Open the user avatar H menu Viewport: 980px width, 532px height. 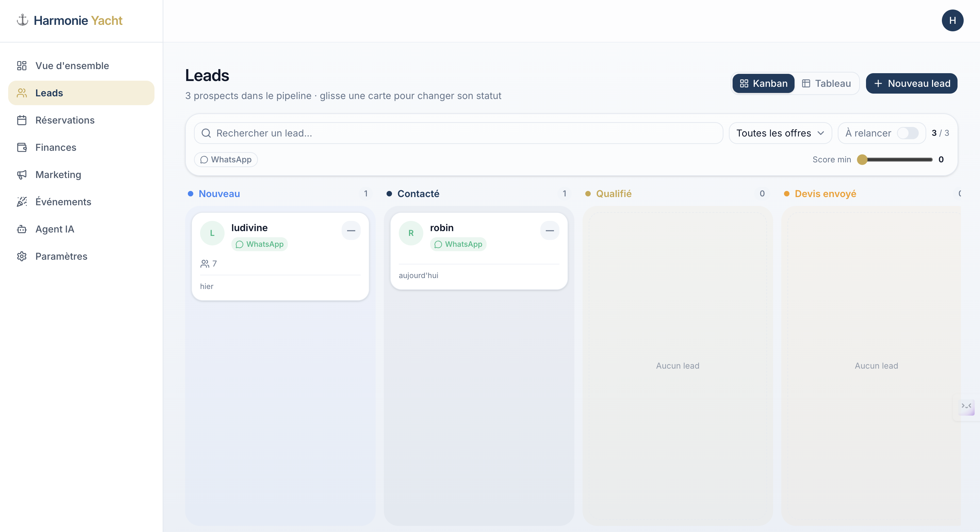[x=952, y=20]
